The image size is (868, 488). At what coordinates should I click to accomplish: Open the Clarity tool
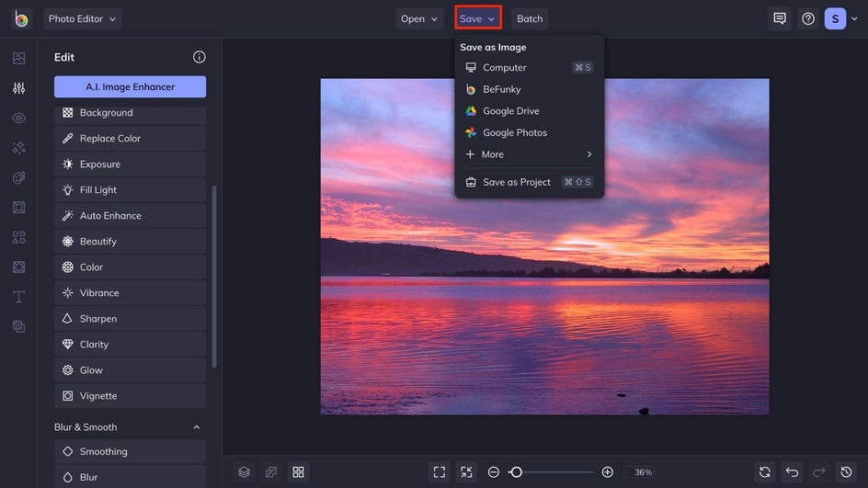tap(130, 344)
